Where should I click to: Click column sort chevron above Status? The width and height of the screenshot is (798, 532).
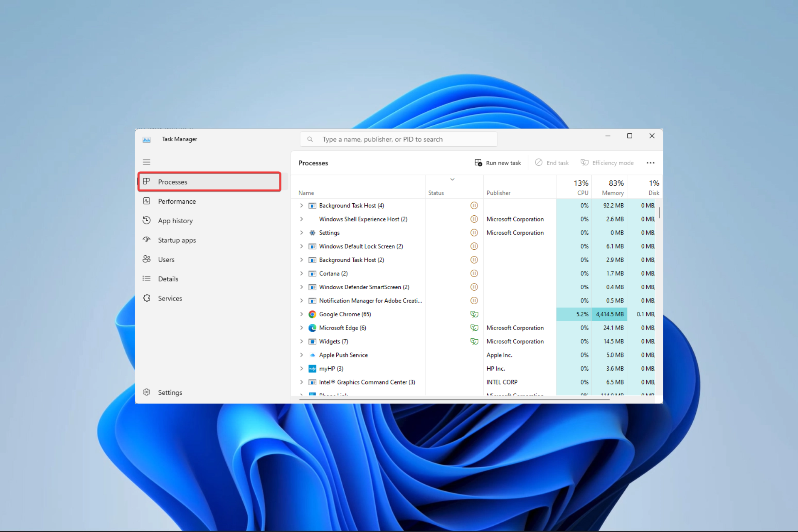point(452,180)
